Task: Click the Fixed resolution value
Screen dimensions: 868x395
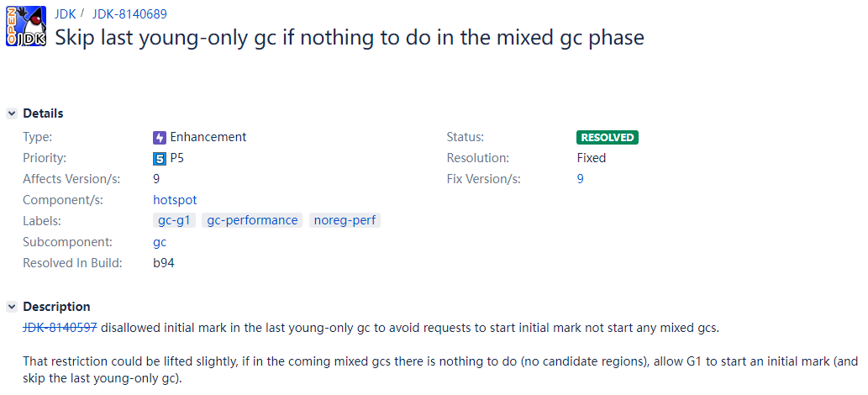Action: pyautogui.click(x=592, y=158)
